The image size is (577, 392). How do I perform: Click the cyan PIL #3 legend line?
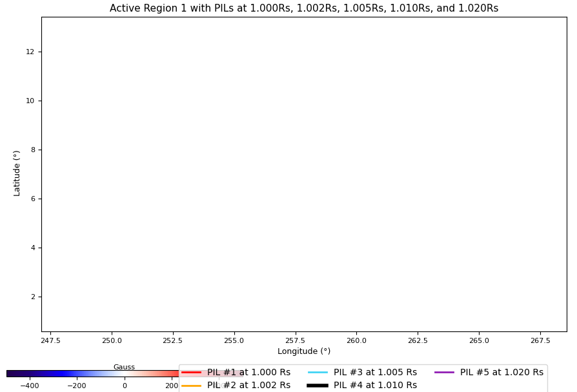pos(318,373)
